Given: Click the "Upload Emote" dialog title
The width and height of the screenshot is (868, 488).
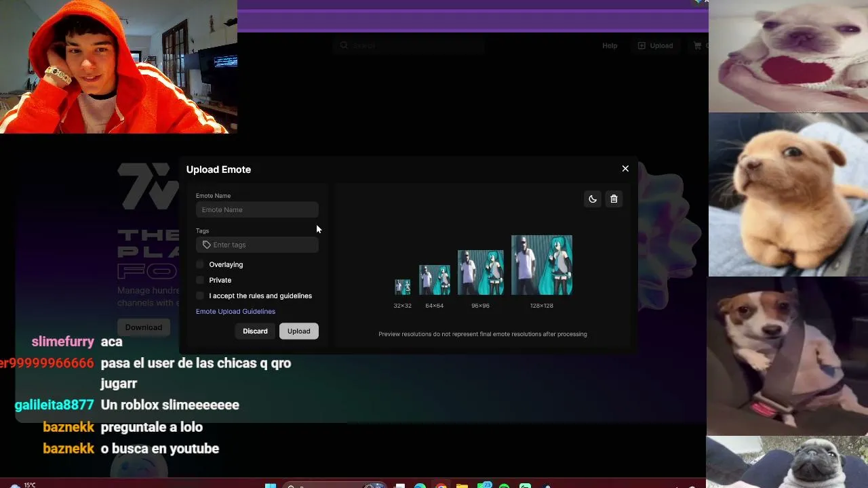Looking at the screenshot, I should tap(218, 169).
